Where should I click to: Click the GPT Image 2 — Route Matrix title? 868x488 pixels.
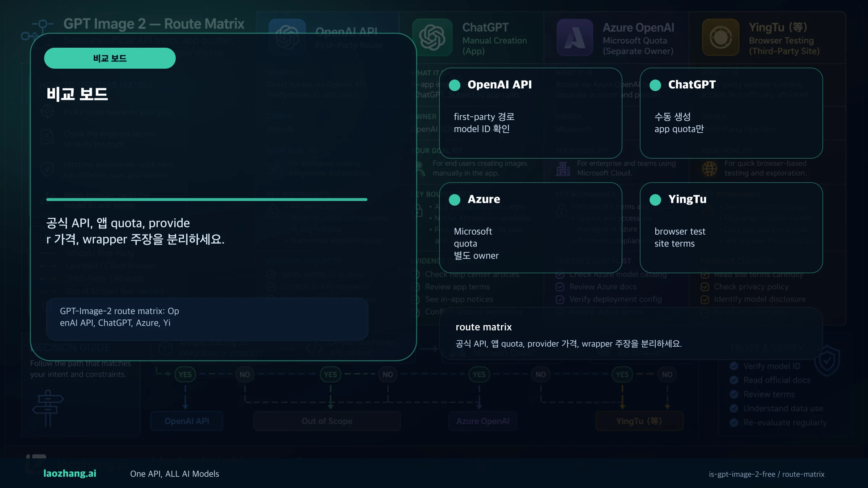point(154,24)
